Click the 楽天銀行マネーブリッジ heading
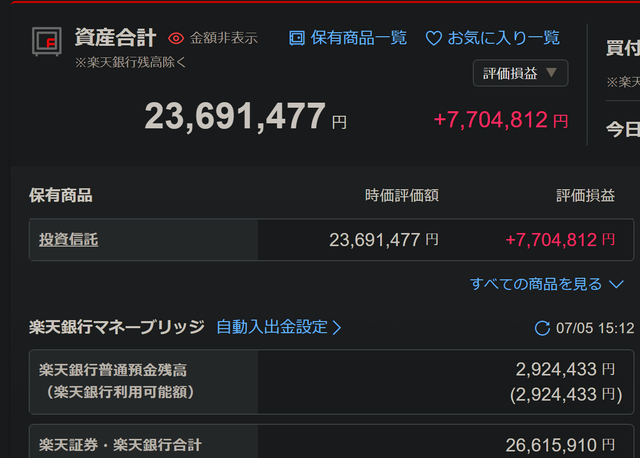Viewport: 640px width, 458px height. pyautogui.click(x=116, y=327)
